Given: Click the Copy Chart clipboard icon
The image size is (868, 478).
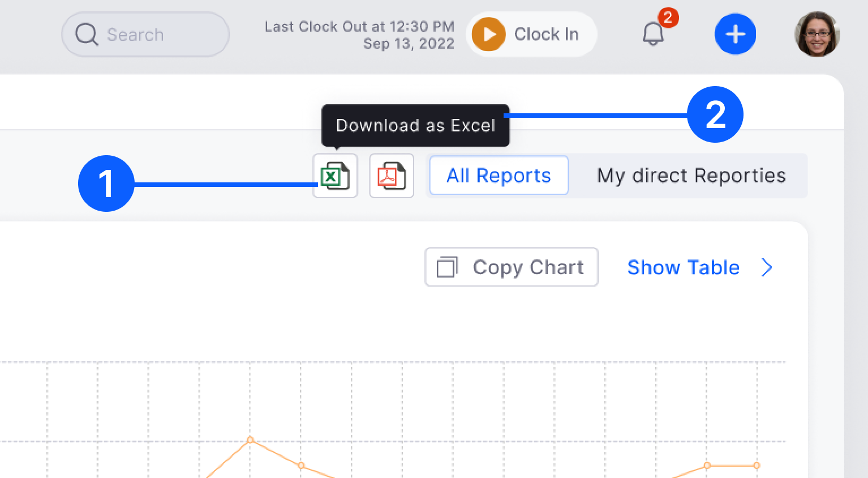Looking at the screenshot, I should coord(447,267).
